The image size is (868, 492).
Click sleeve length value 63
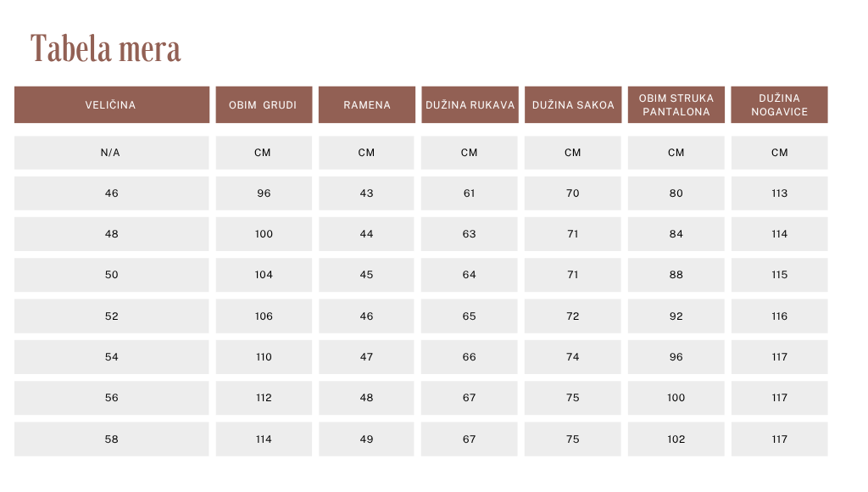point(470,234)
